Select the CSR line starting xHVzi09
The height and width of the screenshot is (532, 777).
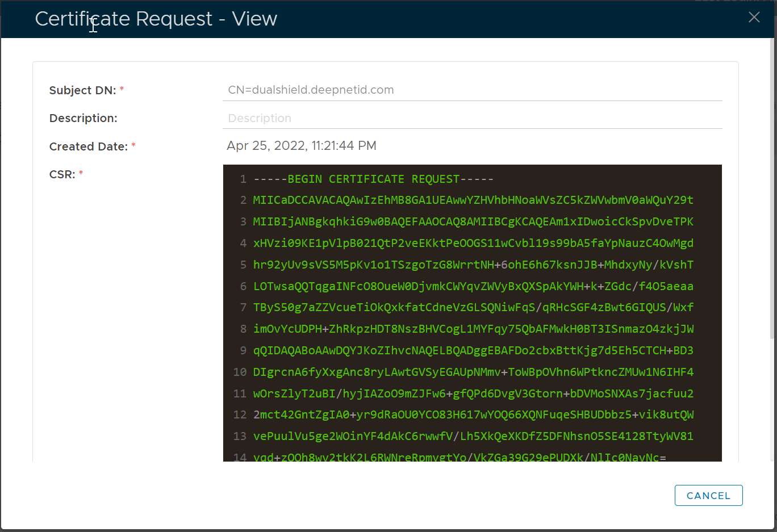(x=473, y=244)
